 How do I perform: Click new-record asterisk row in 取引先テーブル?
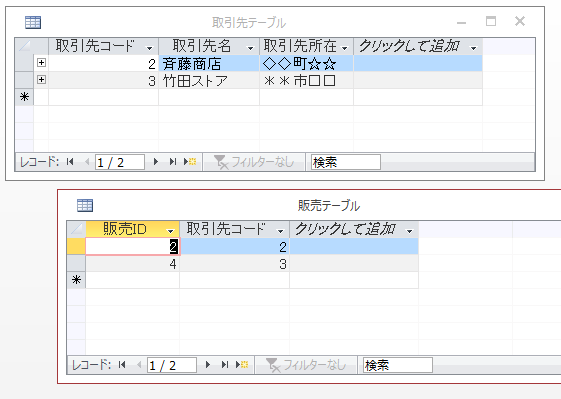[24, 97]
